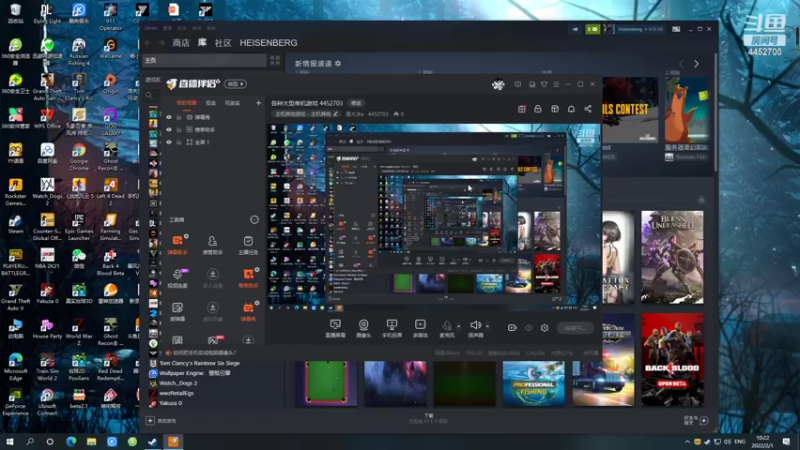Open the Bless Unleashed game thumbnail

tap(672, 258)
